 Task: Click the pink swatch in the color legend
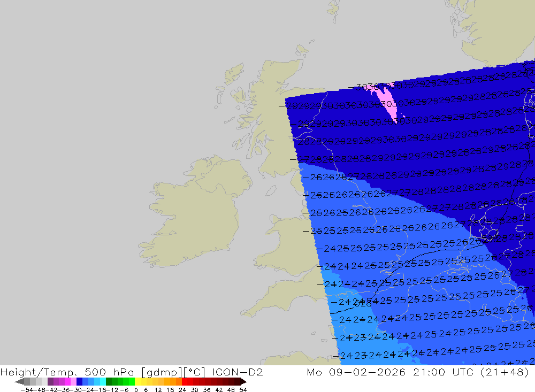tap(73, 382)
